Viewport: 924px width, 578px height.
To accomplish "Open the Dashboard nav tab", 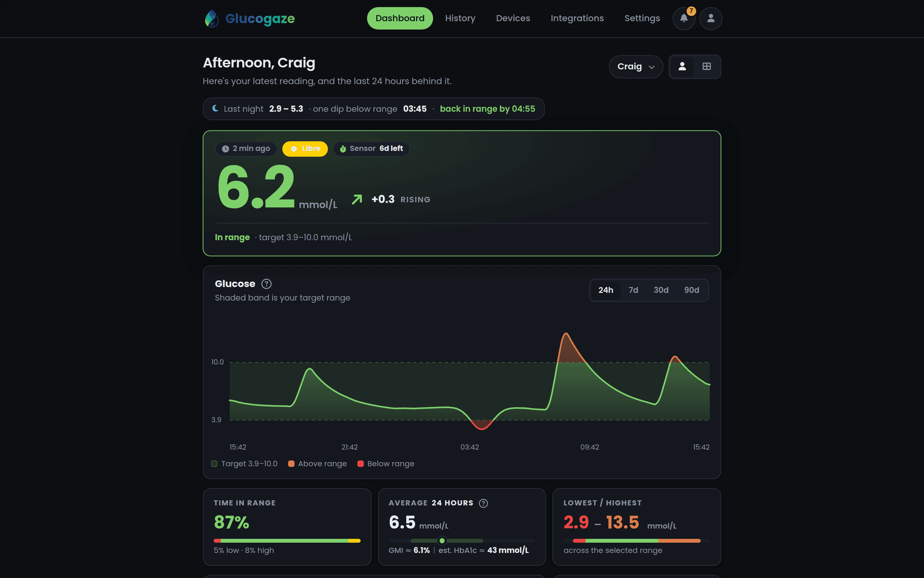I will [400, 18].
